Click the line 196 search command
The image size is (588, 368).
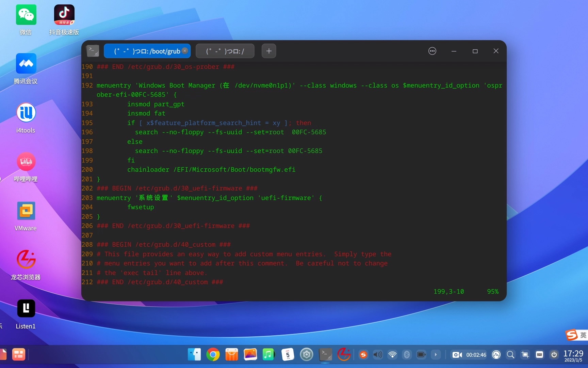point(231,132)
